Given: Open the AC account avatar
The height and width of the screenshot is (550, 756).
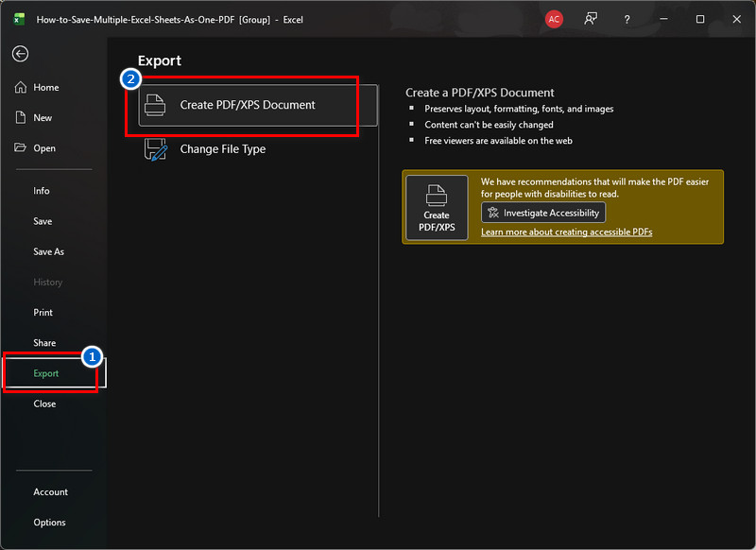Looking at the screenshot, I should tap(554, 19).
